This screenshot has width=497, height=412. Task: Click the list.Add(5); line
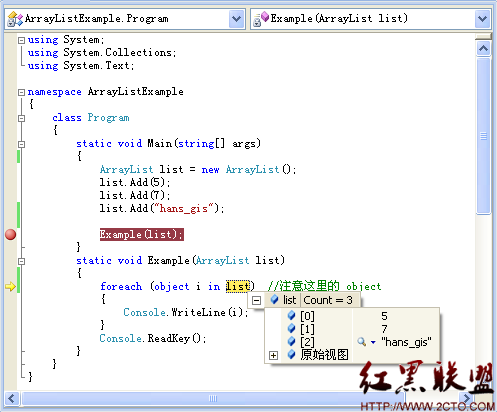[135, 182]
